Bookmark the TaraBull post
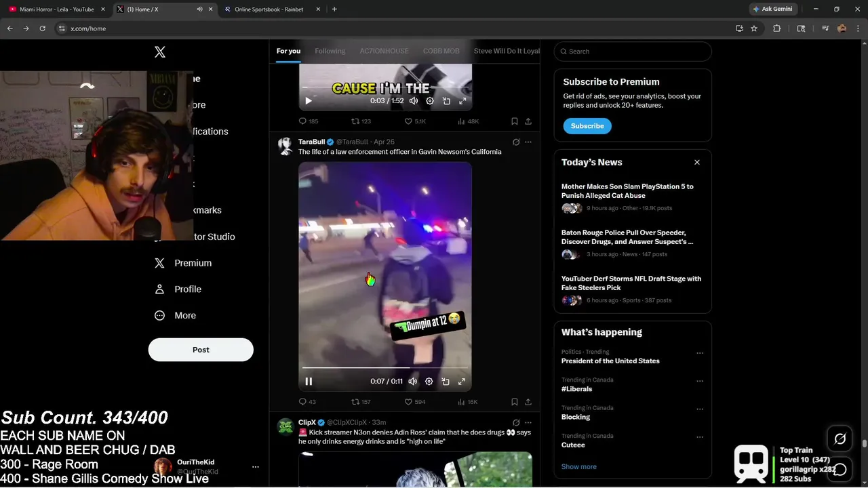Image resolution: width=868 pixels, height=488 pixels. (x=515, y=402)
